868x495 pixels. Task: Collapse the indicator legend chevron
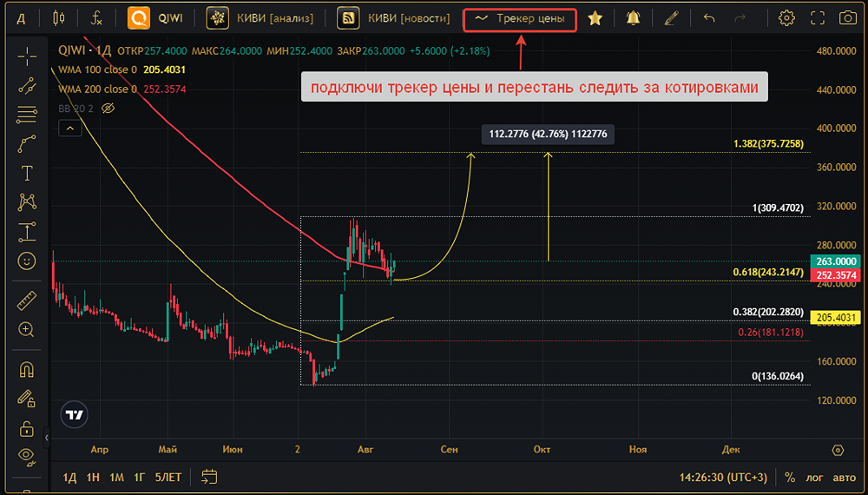tap(70, 129)
